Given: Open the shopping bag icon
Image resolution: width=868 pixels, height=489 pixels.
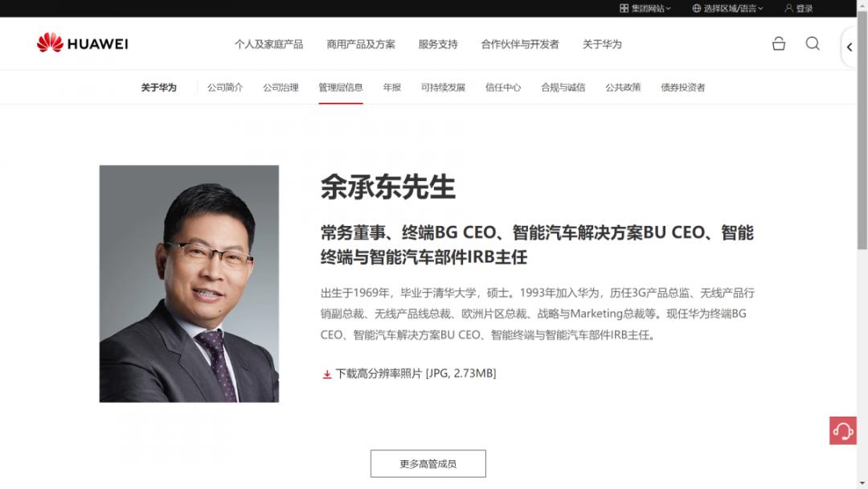Looking at the screenshot, I should 779,43.
